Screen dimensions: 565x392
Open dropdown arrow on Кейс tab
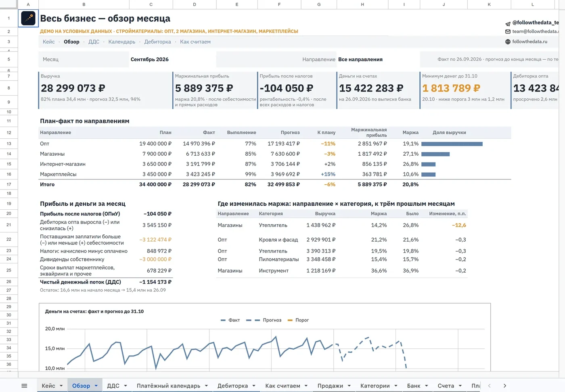pyautogui.click(x=61, y=386)
